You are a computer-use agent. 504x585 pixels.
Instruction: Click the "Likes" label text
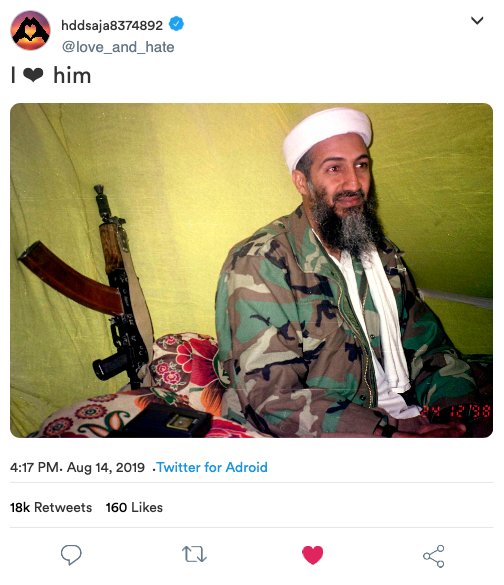[x=147, y=507]
